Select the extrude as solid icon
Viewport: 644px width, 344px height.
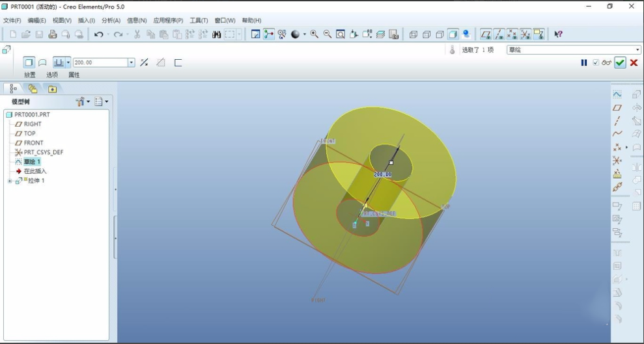[x=29, y=62]
